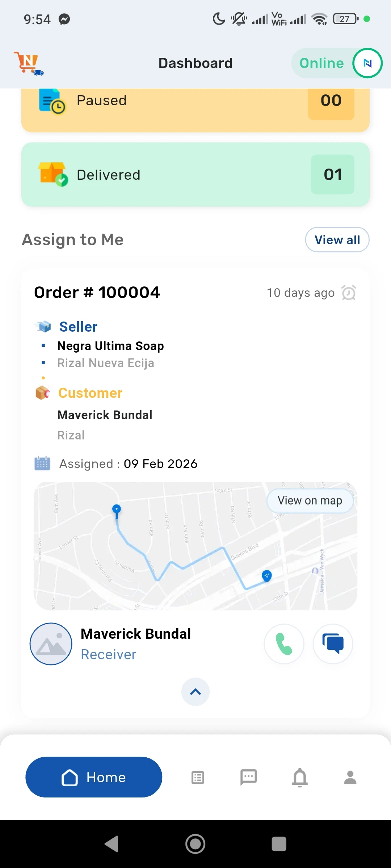Select the Home tab
Screen dimensions: 391x868
[x=94, y=777]
